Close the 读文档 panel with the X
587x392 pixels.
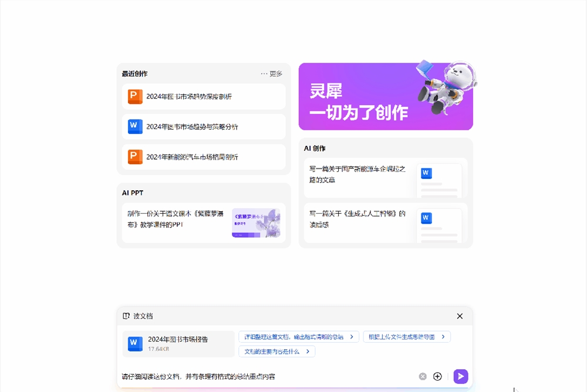click(x=460, y=316)
